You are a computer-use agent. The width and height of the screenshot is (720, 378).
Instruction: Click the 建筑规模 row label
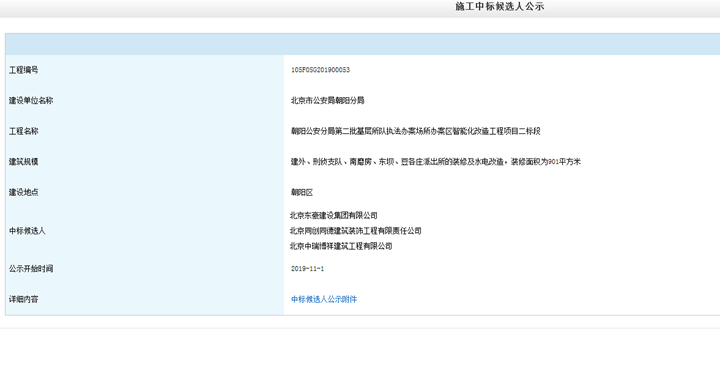point(23,162)
